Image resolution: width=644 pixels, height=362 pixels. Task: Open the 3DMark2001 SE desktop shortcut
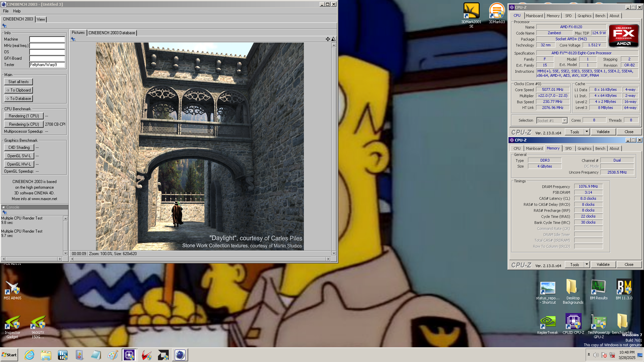[471, 15]
